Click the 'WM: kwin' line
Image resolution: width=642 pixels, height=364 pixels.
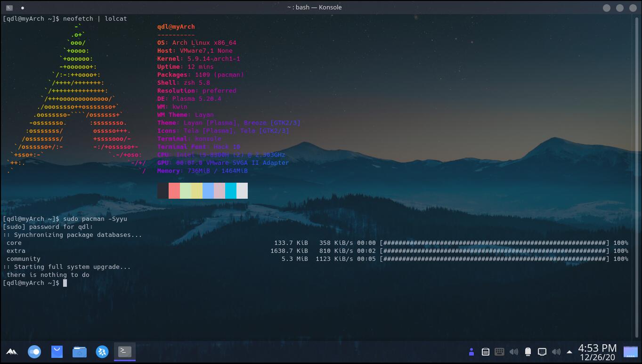(x=172, y=107)
